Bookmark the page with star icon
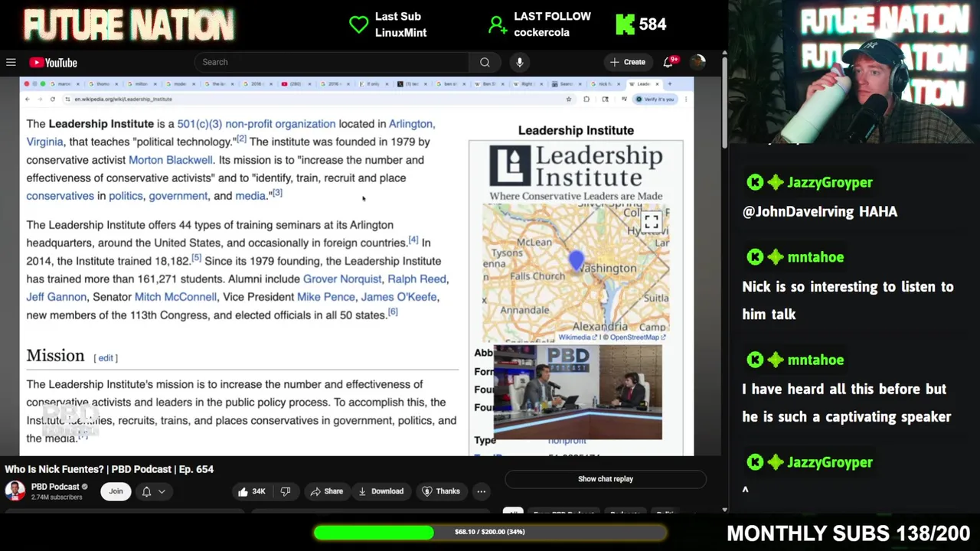This screenshot has height=551, width=980. click(x=568, y=99)
